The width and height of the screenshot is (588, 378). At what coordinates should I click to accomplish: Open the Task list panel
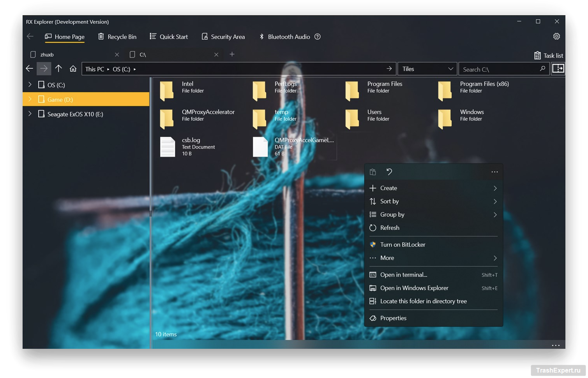[x=548, y=55]
